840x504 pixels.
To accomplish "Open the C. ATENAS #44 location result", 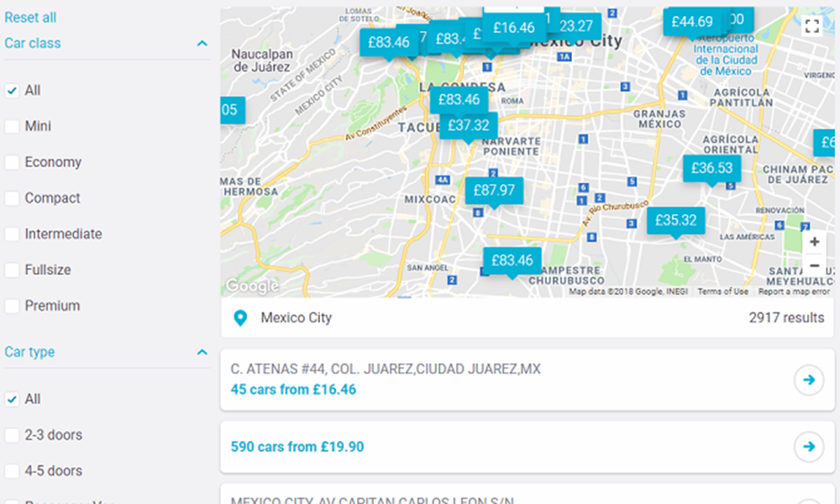I will point(386,370).
